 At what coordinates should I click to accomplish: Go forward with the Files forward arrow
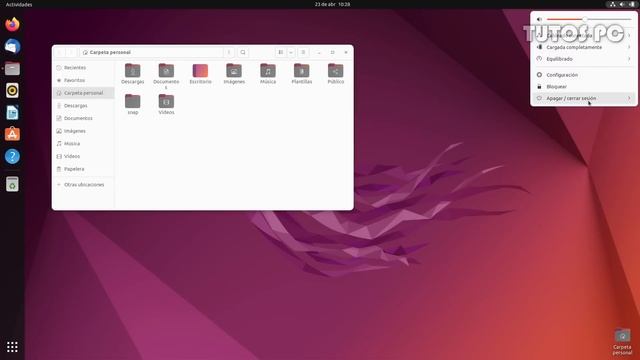point(71,52)
